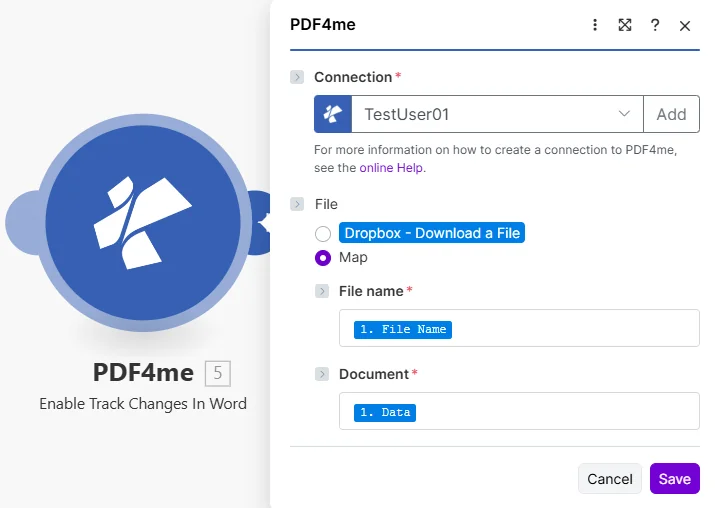Click the left connector of the module
Screen dimensions: 715x508
23,223
